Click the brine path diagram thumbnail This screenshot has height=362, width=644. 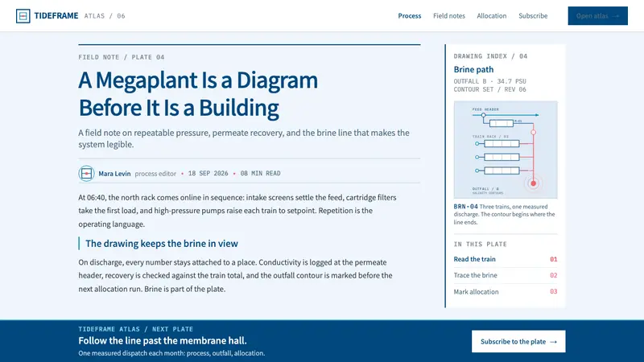coord(506,150)
